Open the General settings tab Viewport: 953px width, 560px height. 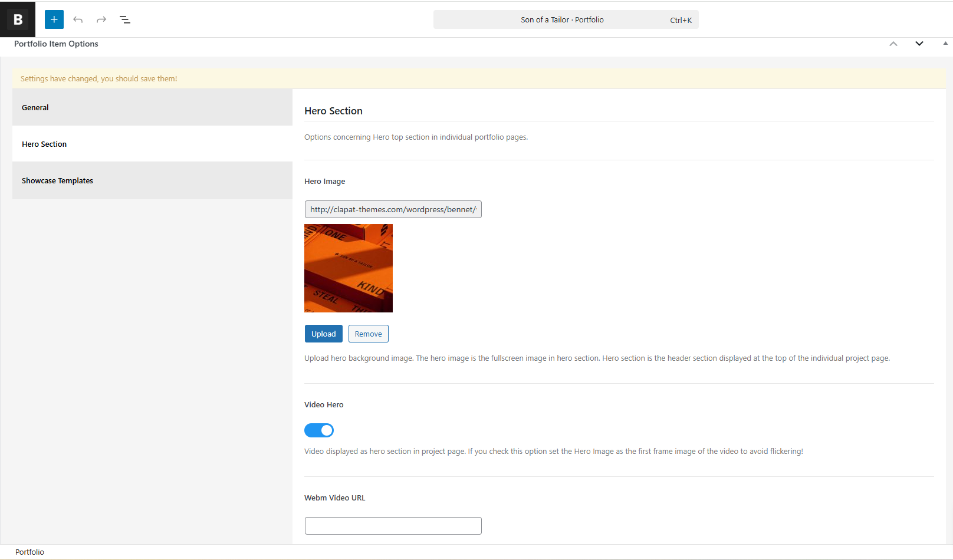(x=152, y=107)
